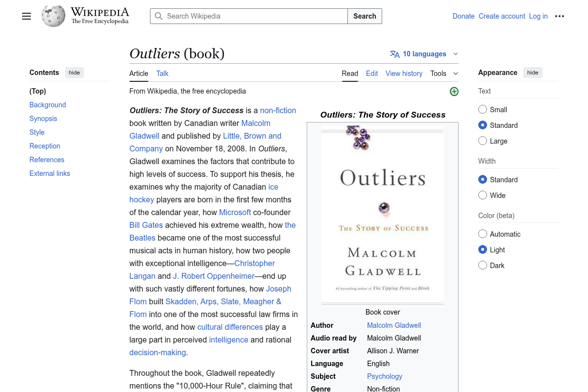This screenshot has height=392, width=588.
Task: Open the View history tab
Action: (404, 73)
